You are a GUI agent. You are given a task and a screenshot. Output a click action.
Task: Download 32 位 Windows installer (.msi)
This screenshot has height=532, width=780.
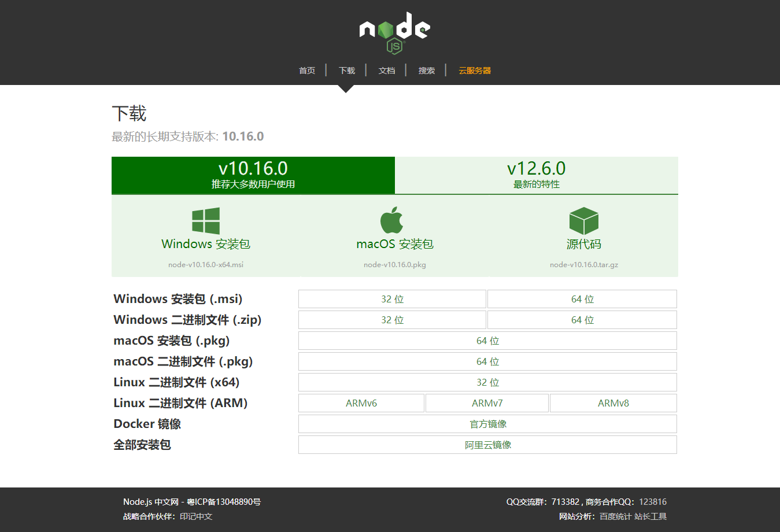coord(392,299)
